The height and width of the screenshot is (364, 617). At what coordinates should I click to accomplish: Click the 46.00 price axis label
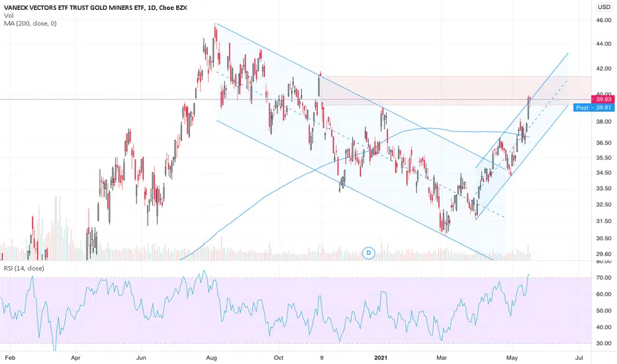pos(604,20)
